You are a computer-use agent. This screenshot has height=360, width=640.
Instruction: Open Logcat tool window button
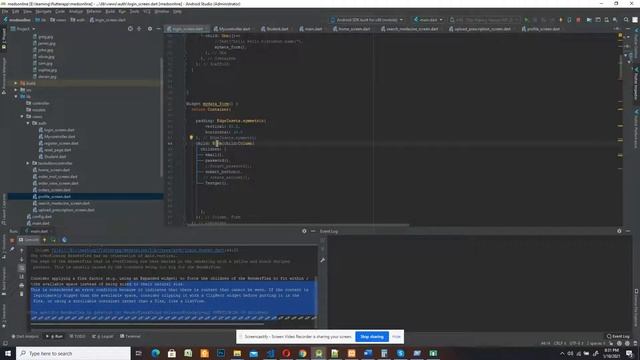coord(102,336)
